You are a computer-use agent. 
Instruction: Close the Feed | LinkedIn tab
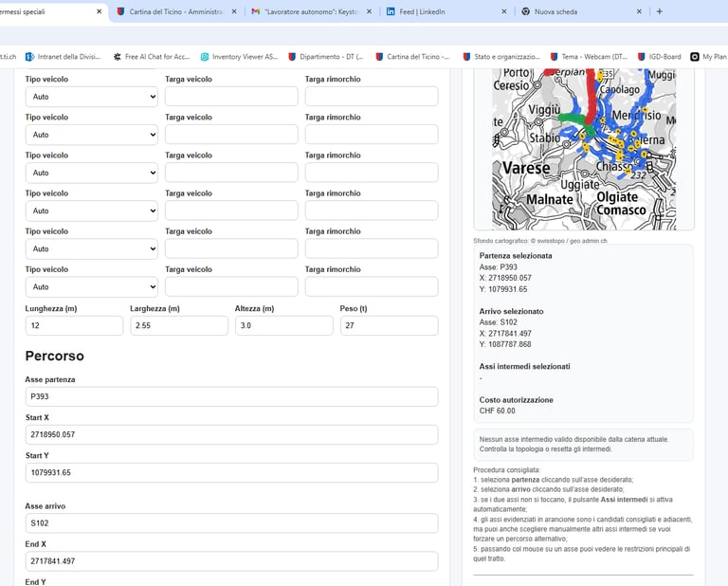tap(504, 11)
